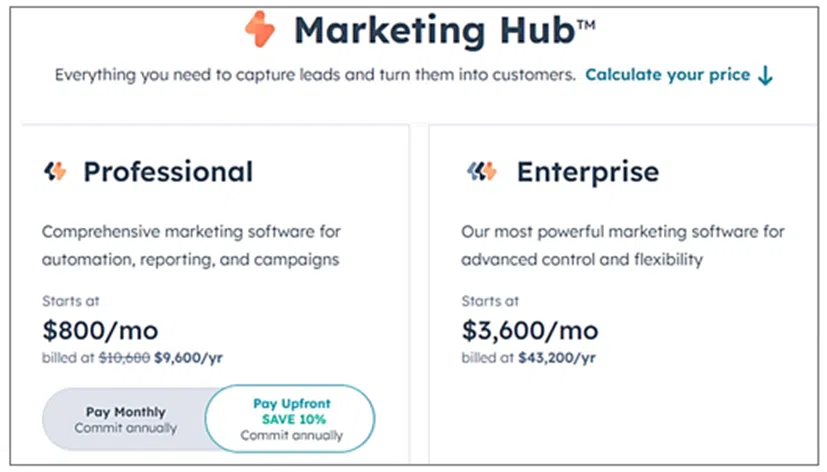The width and height of the screenshot is (827, 472).
Task: Click the Enterprise plan title
Action: coord(587,172)
